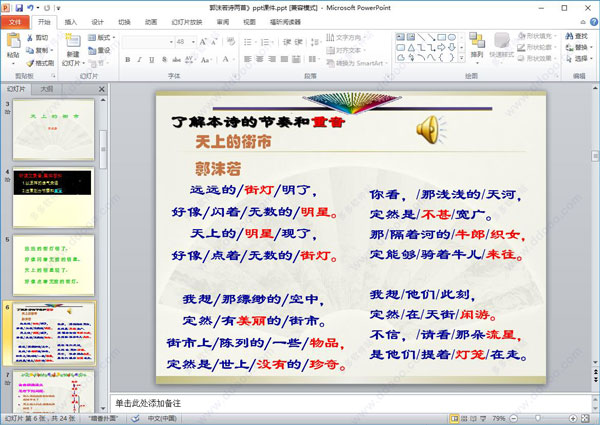600x425 pixels.
Task: Run the spell check from the status bar
Action: click(135, 418)
